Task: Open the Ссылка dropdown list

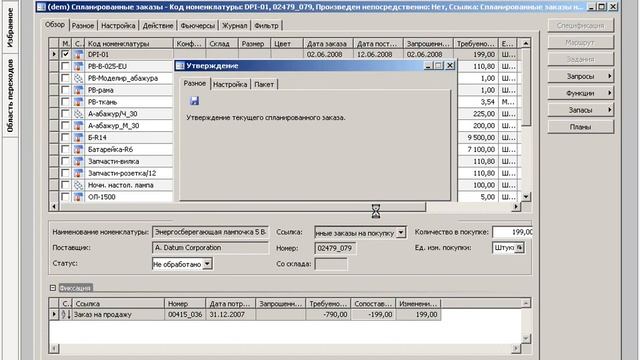Action: [401, 232]
